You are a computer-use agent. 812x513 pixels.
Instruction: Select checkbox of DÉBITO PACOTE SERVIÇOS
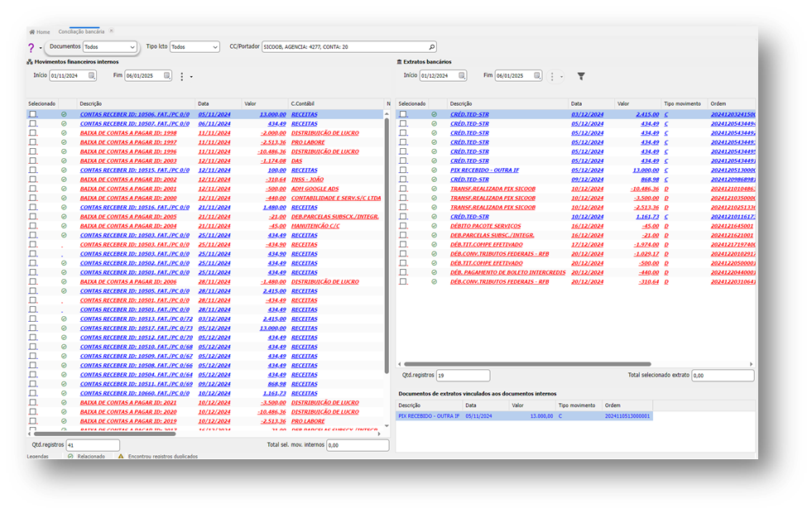tap(403, 226)
